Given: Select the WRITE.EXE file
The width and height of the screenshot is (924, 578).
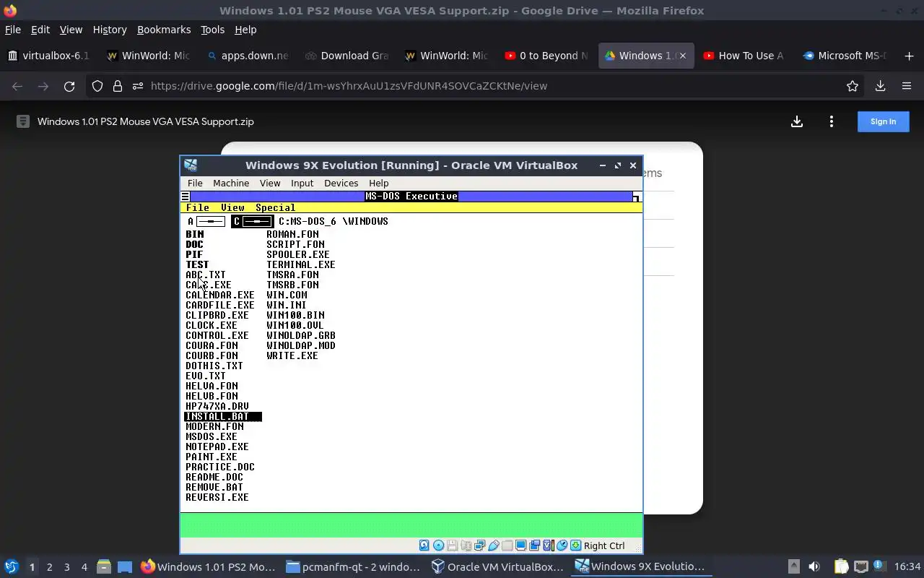Looking at the screenshot, I should click(292, 355).
